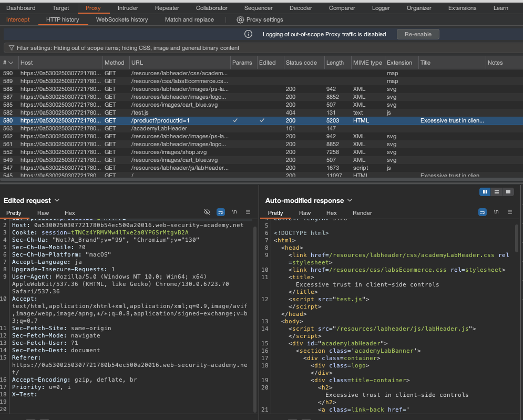523x420 pixels.
Task: Open the Decoder tab
Action: [x=301, y=8]
